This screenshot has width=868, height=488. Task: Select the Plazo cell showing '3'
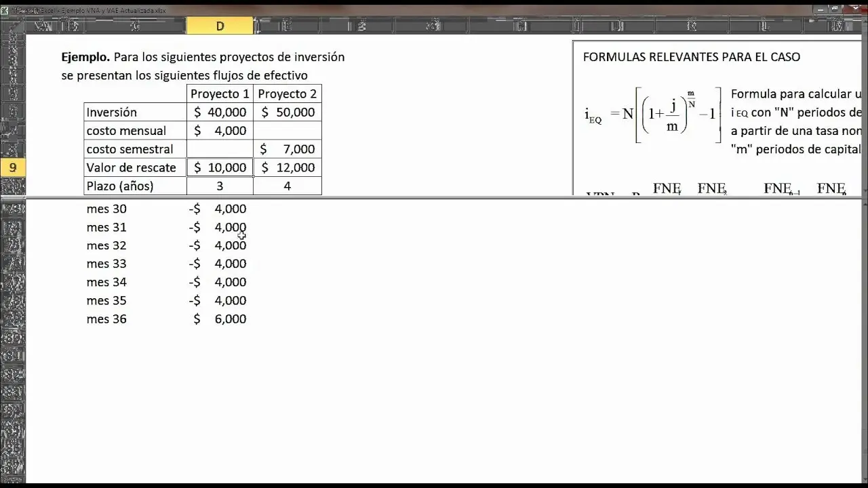(220, 186)
